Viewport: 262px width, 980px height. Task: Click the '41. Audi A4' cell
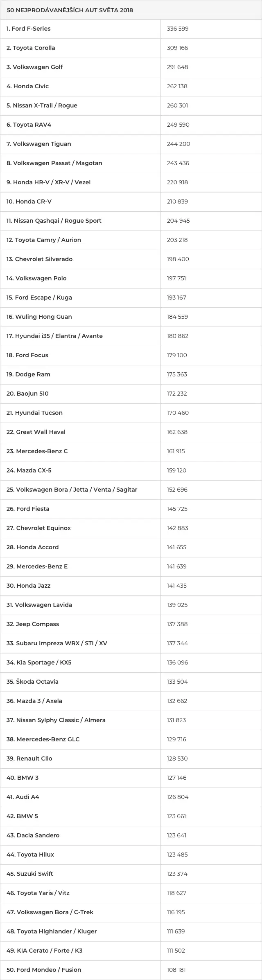81,797
